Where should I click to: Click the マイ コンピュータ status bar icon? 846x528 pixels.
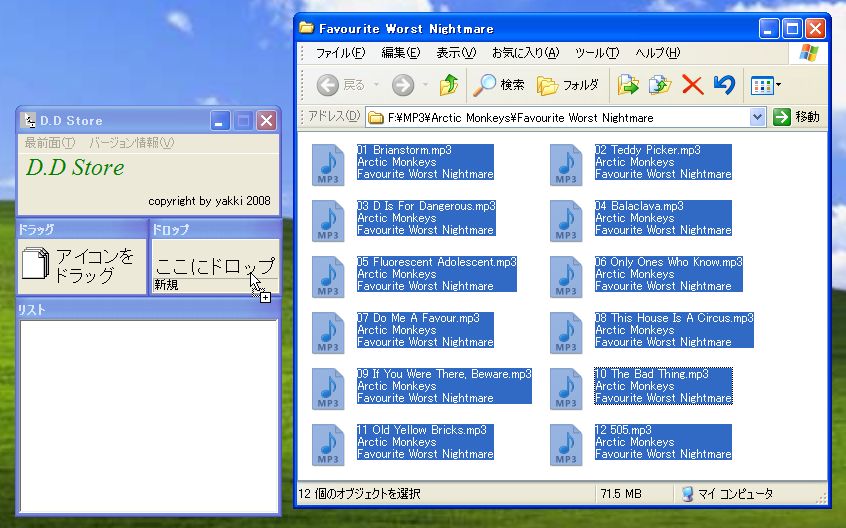687,493
